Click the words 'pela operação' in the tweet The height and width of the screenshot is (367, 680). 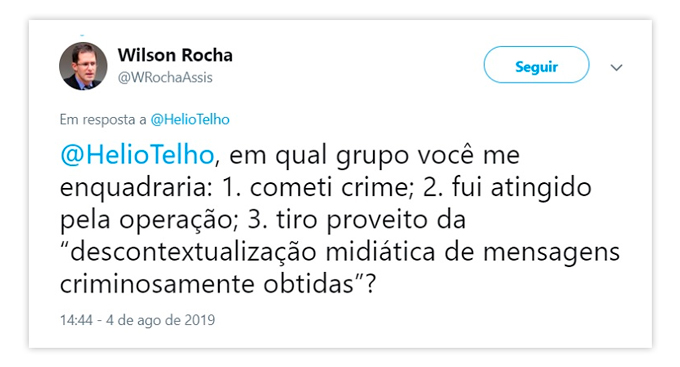pyautogui.click(x=146, y=221)
